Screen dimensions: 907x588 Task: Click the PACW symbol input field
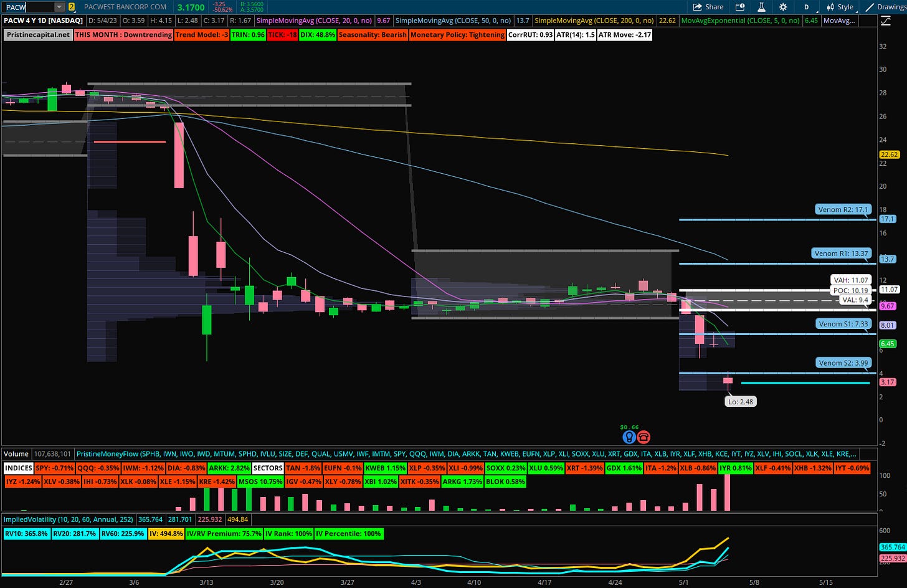tap(28, 7)
